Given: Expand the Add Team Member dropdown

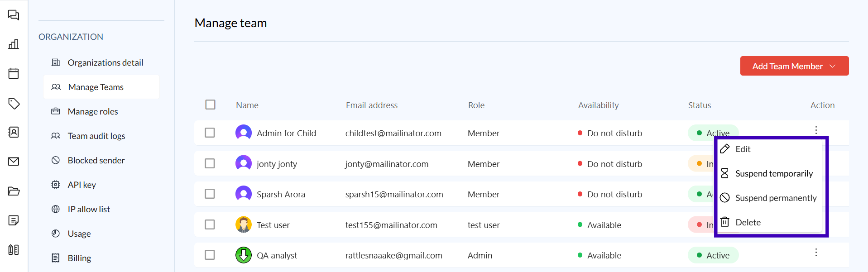Looking at the screenshot, I should [794, 66].
